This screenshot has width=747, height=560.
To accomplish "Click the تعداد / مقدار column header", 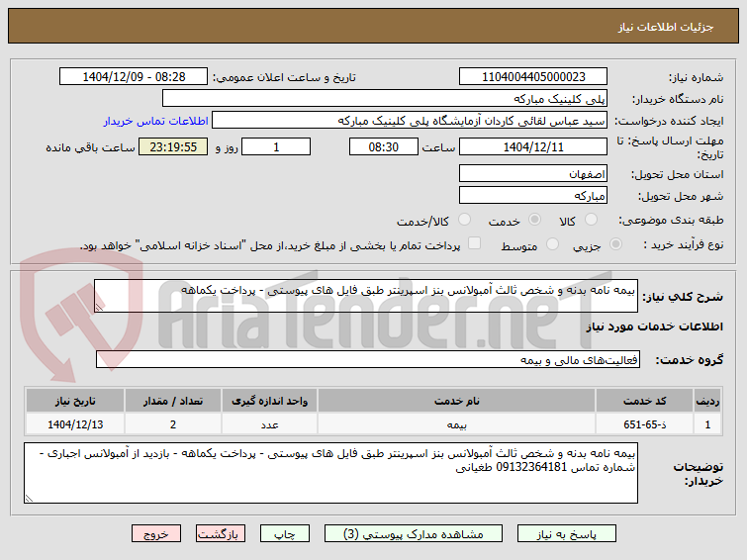I will tap(173, 401).
